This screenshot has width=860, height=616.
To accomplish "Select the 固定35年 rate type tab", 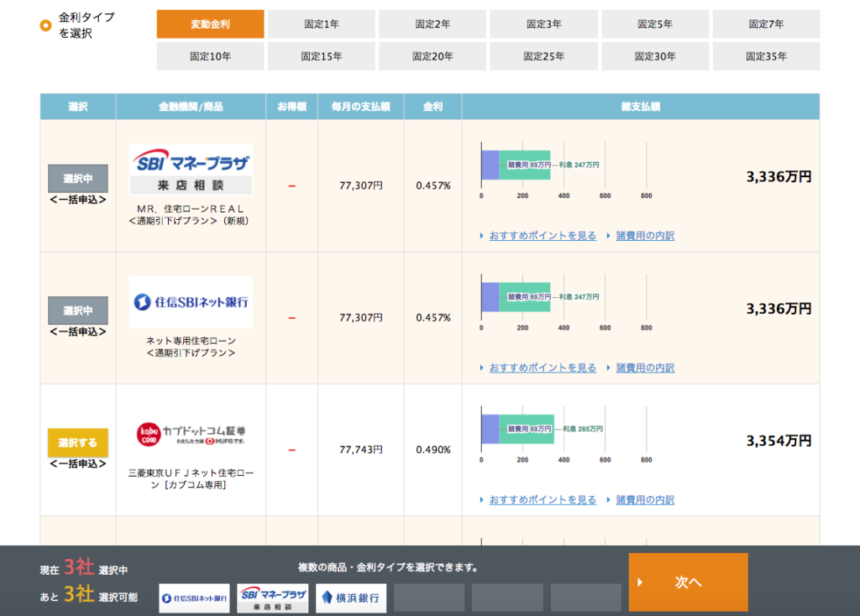I will tap(766, 56).
